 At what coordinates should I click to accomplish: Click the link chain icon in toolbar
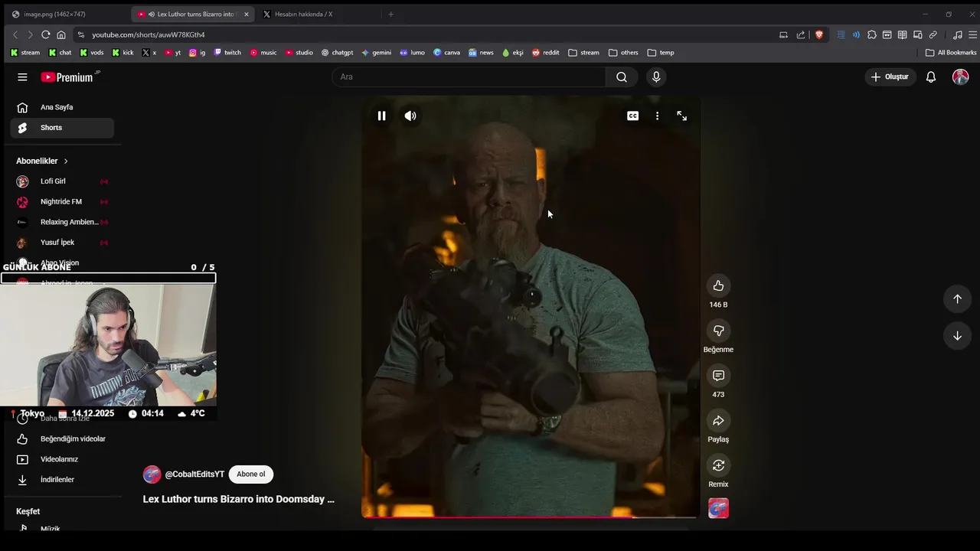pyautogui.click(x=933, y=34)
